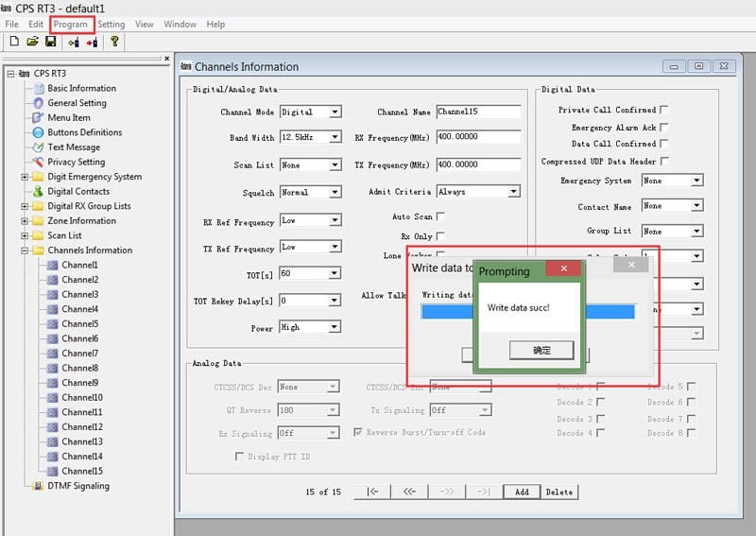Select Channel15 icon in tree
Viewport: 756px width, 536px height.
(53, 472)
